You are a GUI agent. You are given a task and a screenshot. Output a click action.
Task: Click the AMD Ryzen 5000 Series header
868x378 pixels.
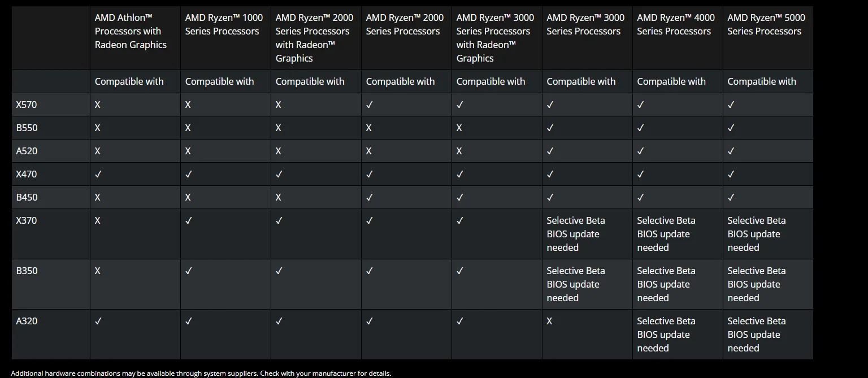(766, 24)
